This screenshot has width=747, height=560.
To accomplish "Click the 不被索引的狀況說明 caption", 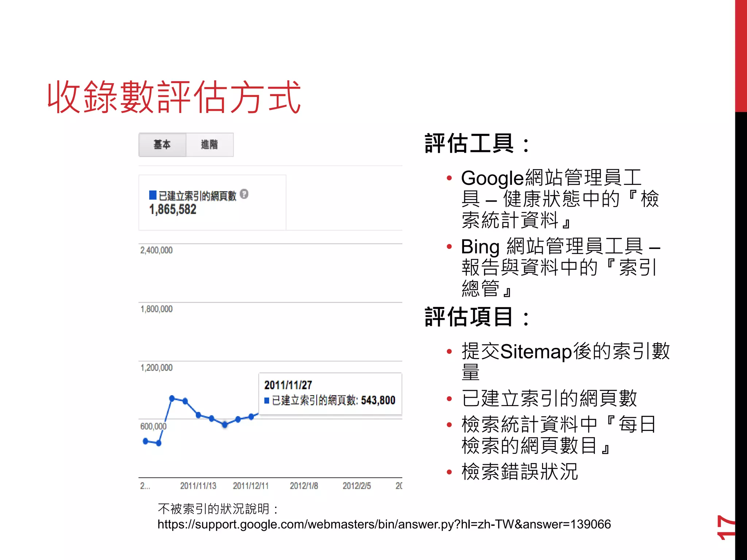I will coord(218,509).
